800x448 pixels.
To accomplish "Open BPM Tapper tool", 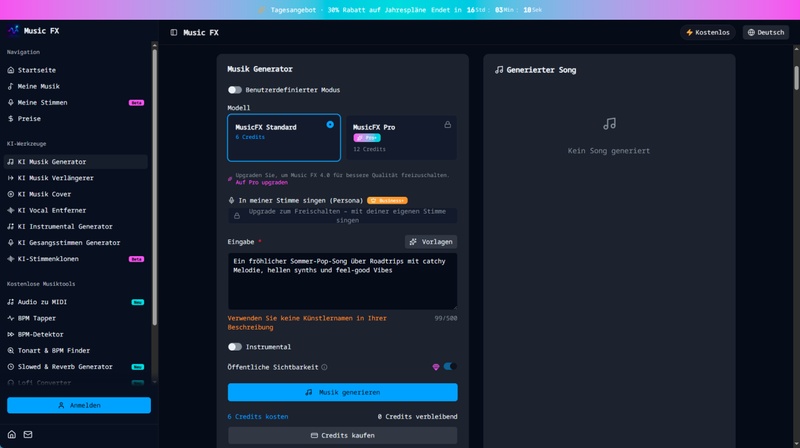I will pos(76,318).
